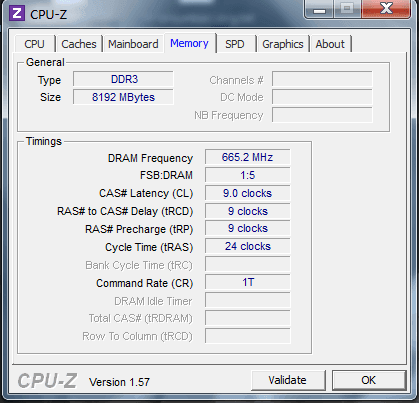The width and height of the screenshot is (419, 403).
Task: Click the Memory tab
Action: (189, 43)
